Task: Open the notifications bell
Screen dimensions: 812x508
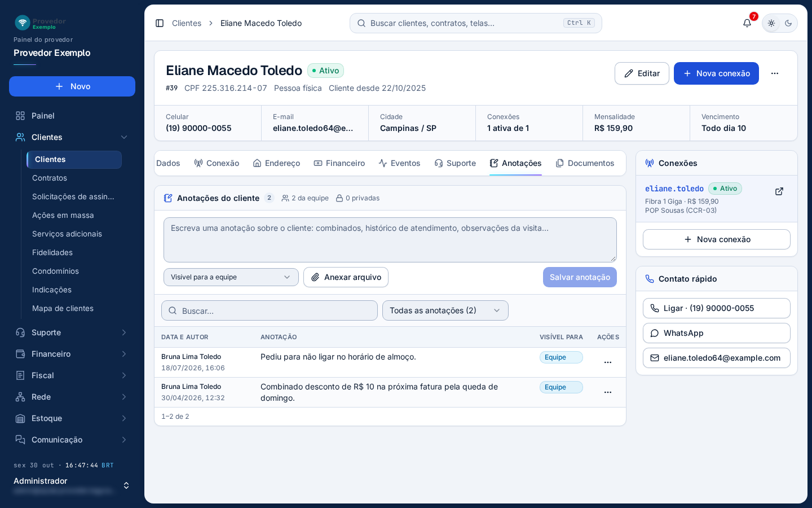Action: coord(747,23)
